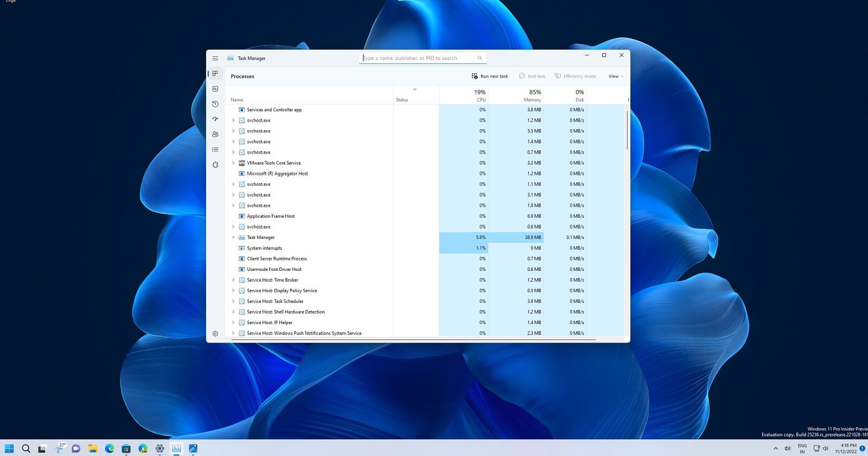
Task: Click the System interrupts process icon
Action: point(242,248)
